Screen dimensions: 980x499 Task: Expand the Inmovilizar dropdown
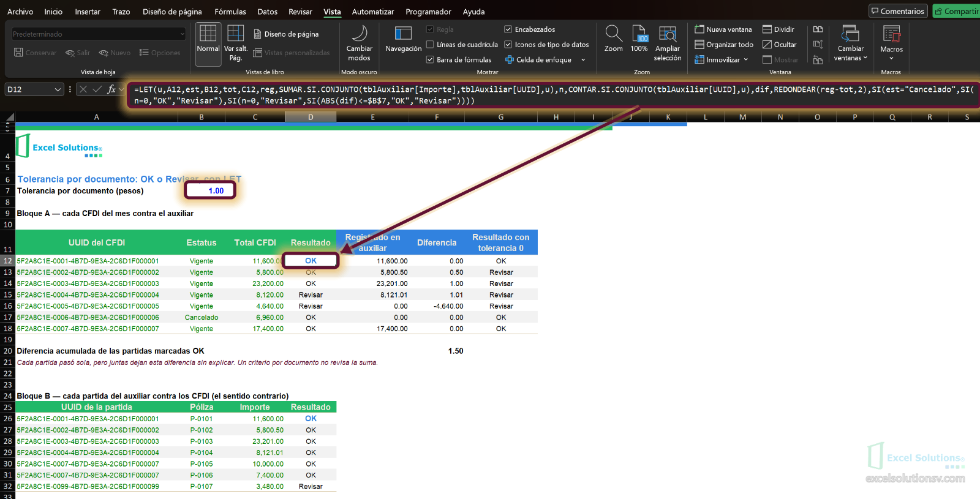click(746, 60)
